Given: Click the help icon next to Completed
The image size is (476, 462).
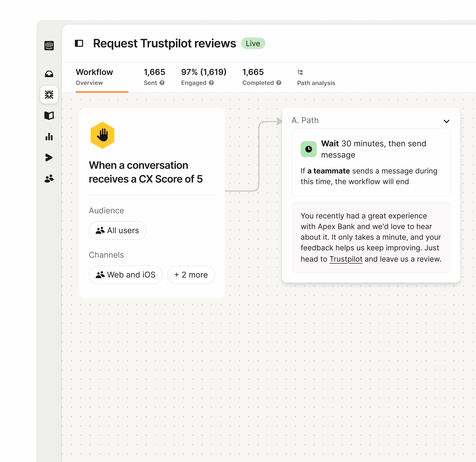Looking at the screenshot, I should [279, 83].
